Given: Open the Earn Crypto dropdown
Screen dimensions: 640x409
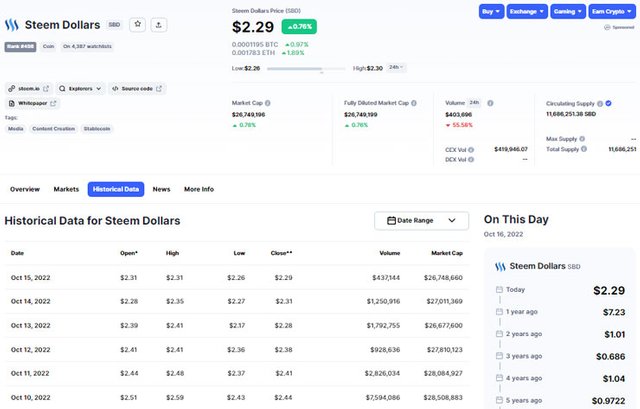Looking at the screenshot, I should pyautogui.click(x=612, y=11).
